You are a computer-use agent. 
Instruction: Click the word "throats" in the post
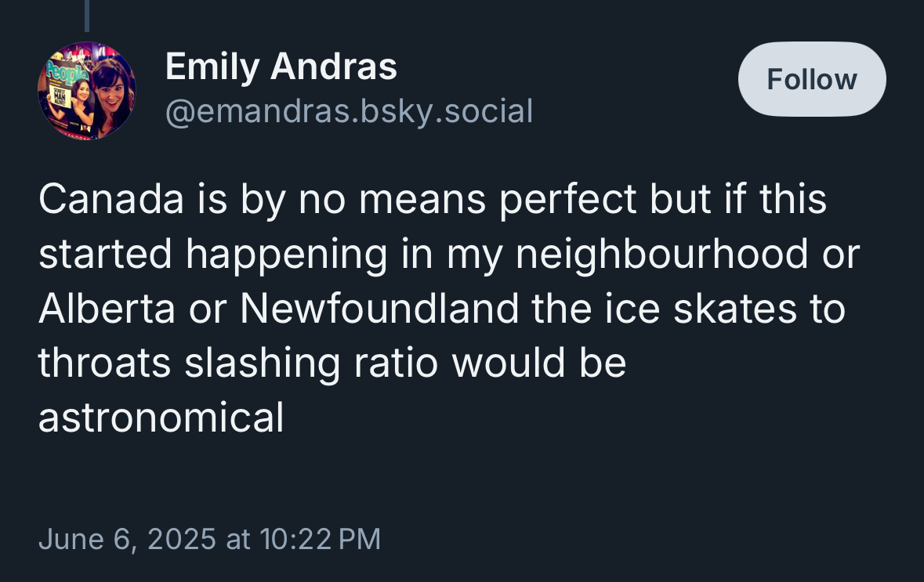(104, 363)
